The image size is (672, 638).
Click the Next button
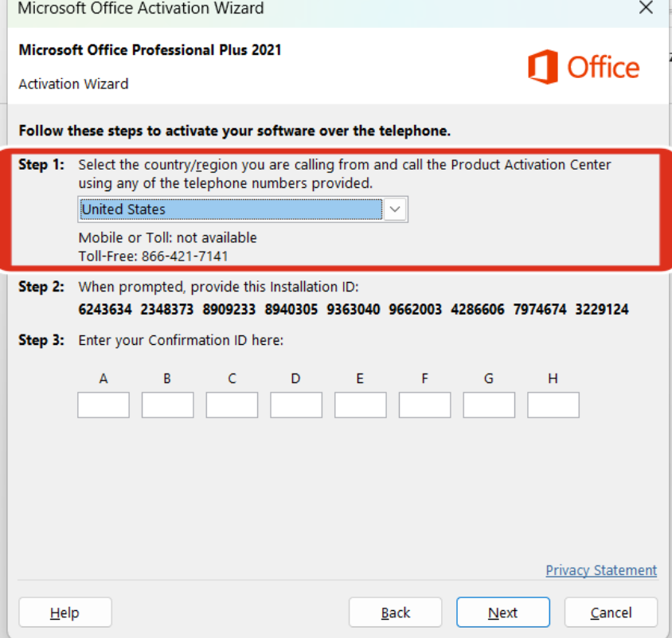tap(503, 613)
